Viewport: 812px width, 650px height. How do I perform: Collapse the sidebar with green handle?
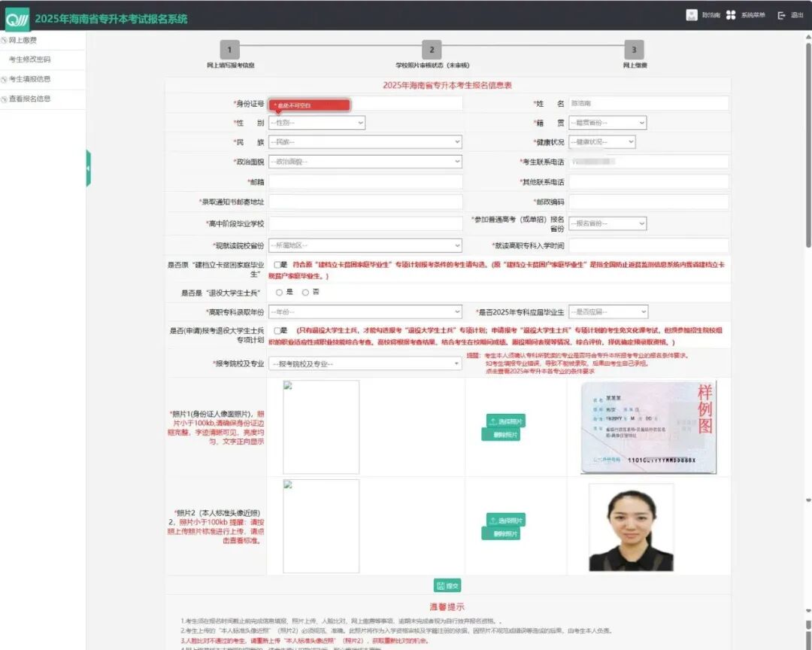(89, 168)
